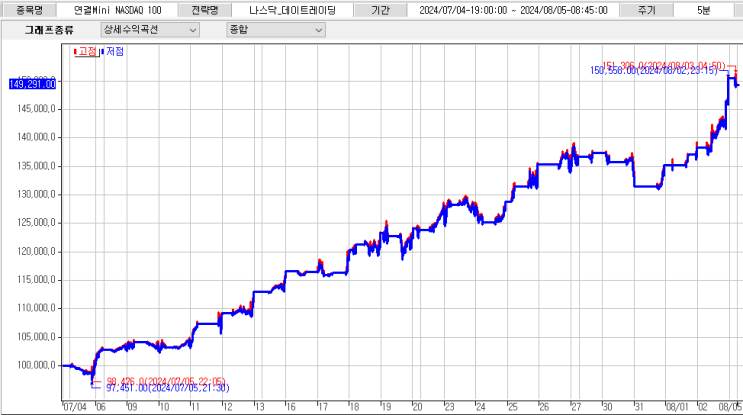Select the 전략명 header cell
The width and height of the screenshot is (743, 415).
[205, 10]
